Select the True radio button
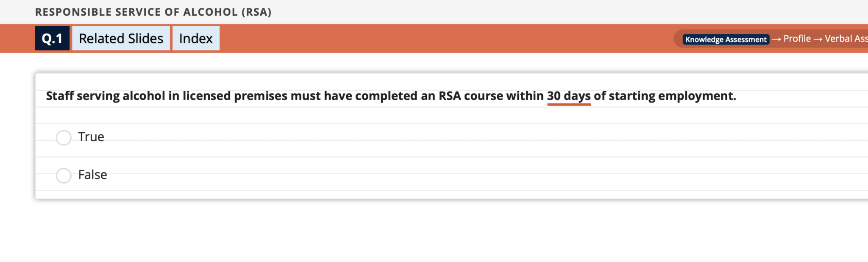The width and height of the screenshot is (868, 262). point(64,138)
